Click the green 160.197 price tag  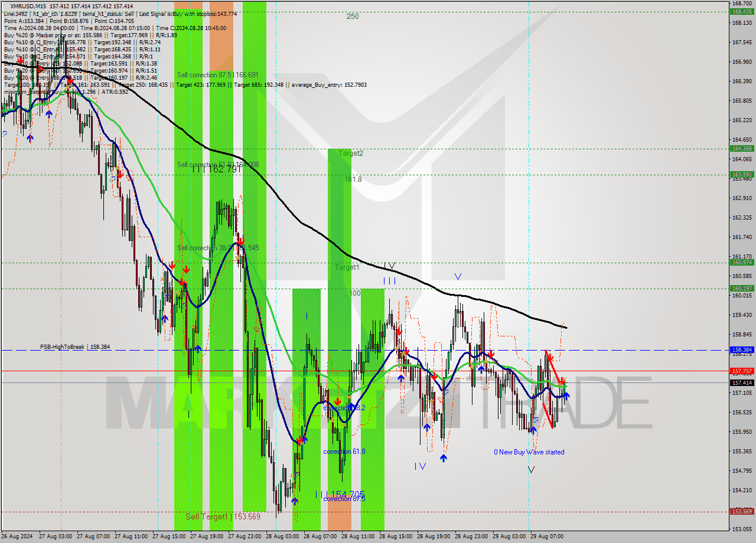(742, 288)
